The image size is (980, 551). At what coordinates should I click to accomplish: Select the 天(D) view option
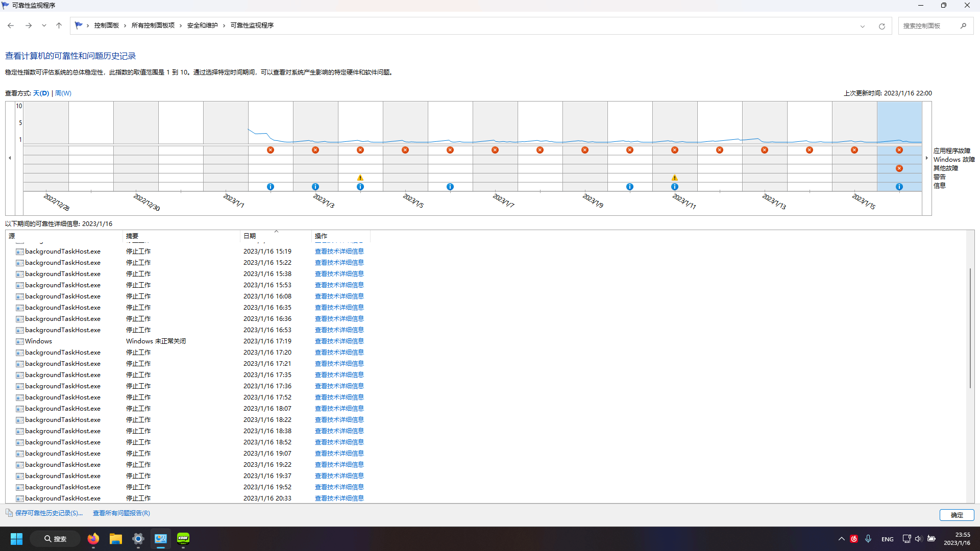[x=41, y=93]
